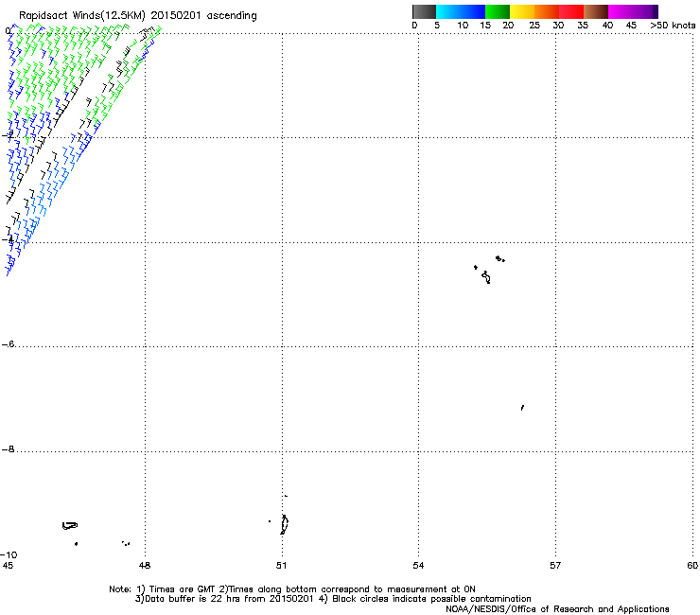
Task: Click the date 20150201 in the title
Action: coord(176,15)
